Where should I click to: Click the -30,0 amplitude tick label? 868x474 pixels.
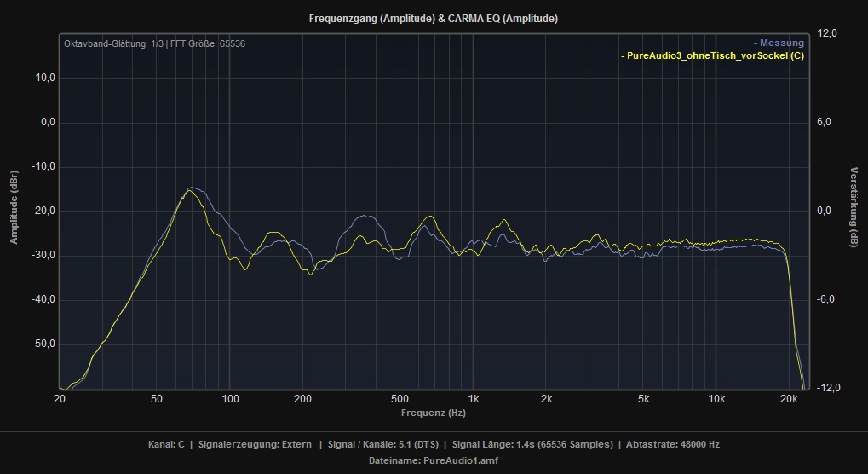point(41,256)
